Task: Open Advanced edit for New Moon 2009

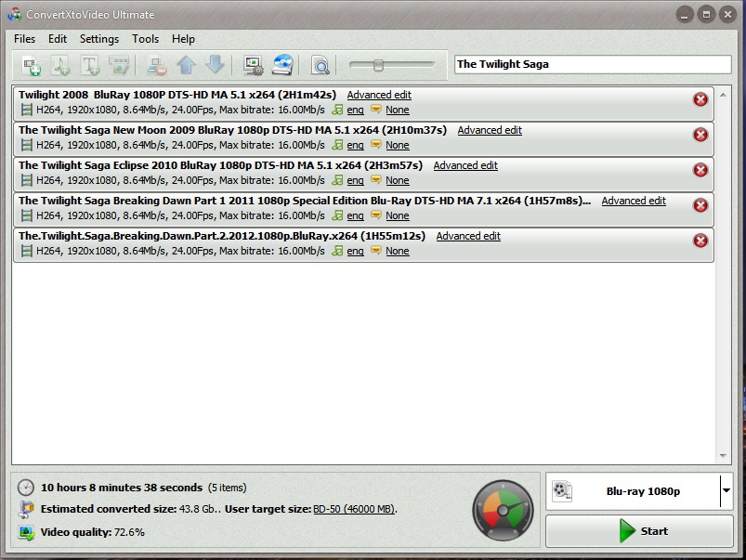Action: (490, 130)
